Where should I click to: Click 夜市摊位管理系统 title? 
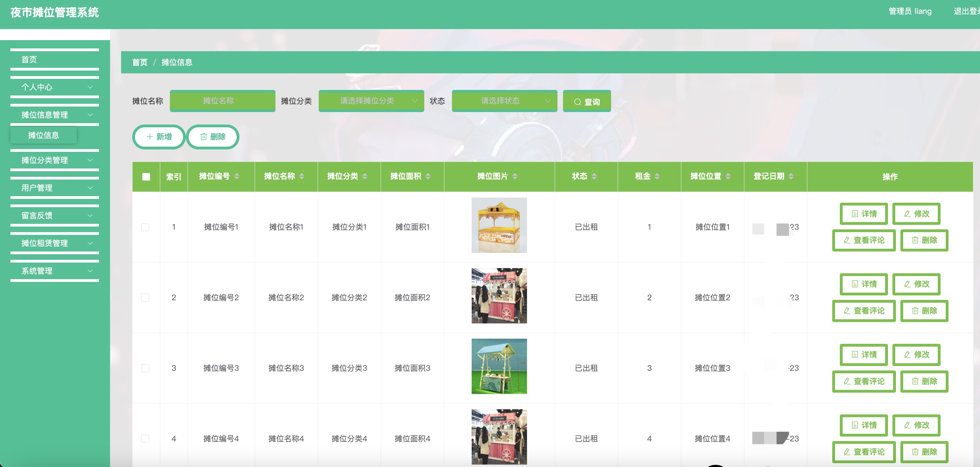pyautogui.click(x=54, y=12)
